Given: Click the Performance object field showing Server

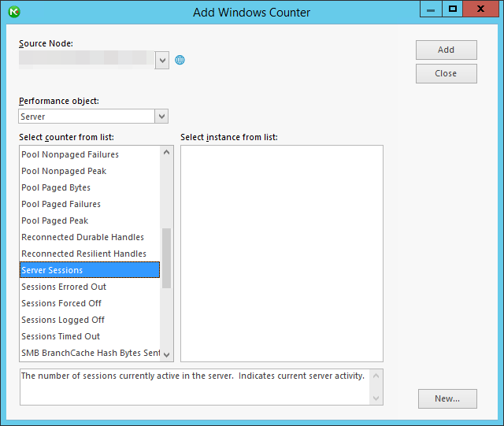Looking at the screenshot, I should click(87, 117).
